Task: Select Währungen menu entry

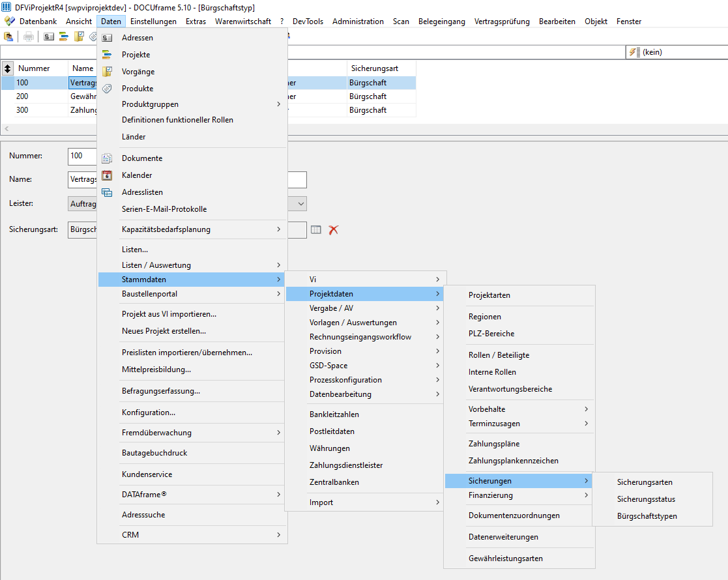Action: click(364, 448)
